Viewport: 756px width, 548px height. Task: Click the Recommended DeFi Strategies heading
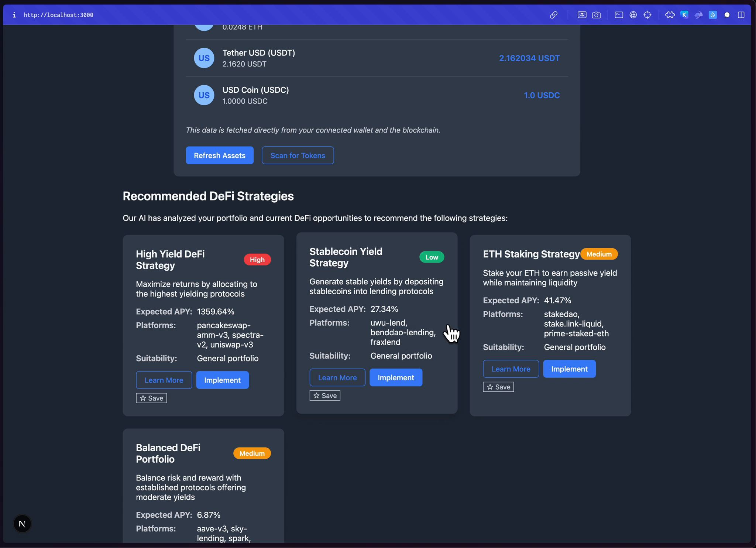click(208, 196)
